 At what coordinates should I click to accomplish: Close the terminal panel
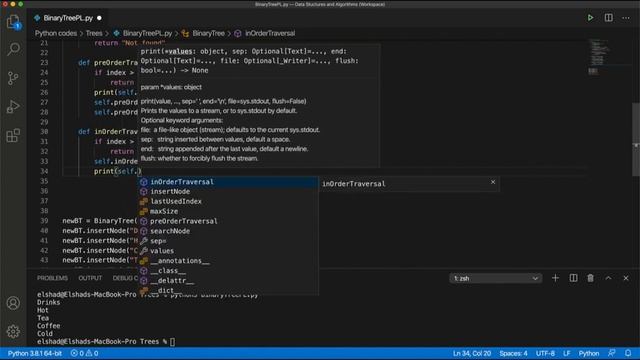pyautogui.click(x=626, y=278)
